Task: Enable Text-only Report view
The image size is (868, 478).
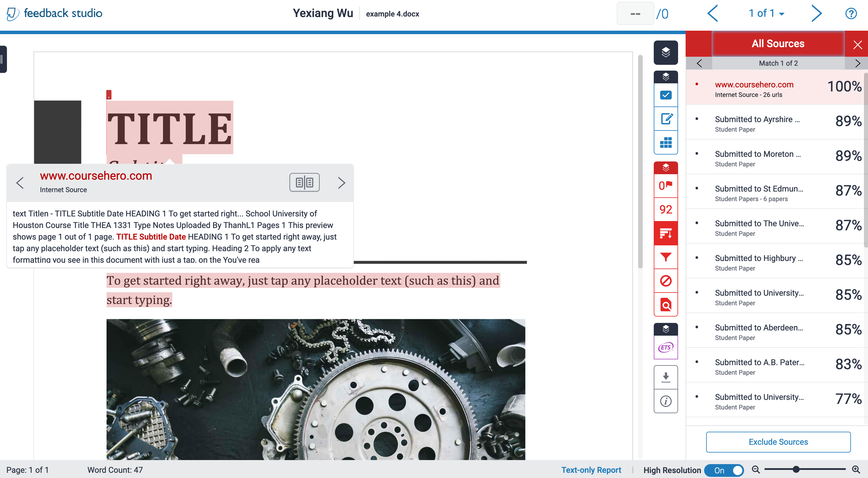Action: [589, 469]
